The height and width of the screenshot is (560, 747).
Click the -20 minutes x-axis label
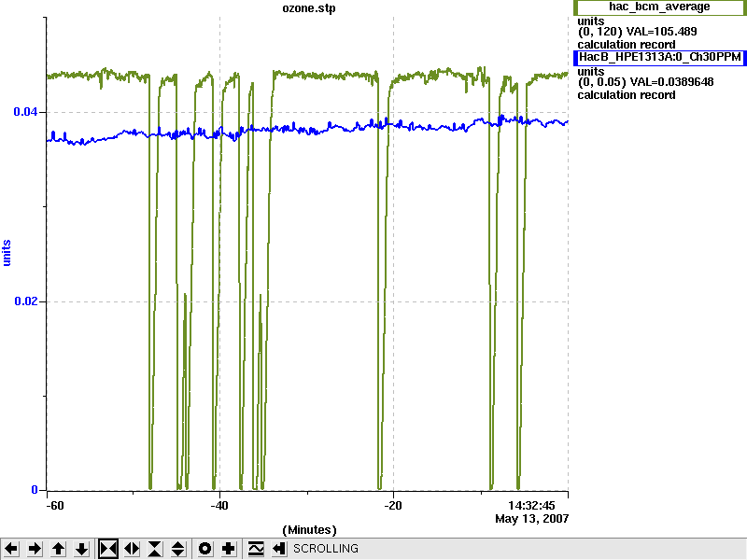393,506
